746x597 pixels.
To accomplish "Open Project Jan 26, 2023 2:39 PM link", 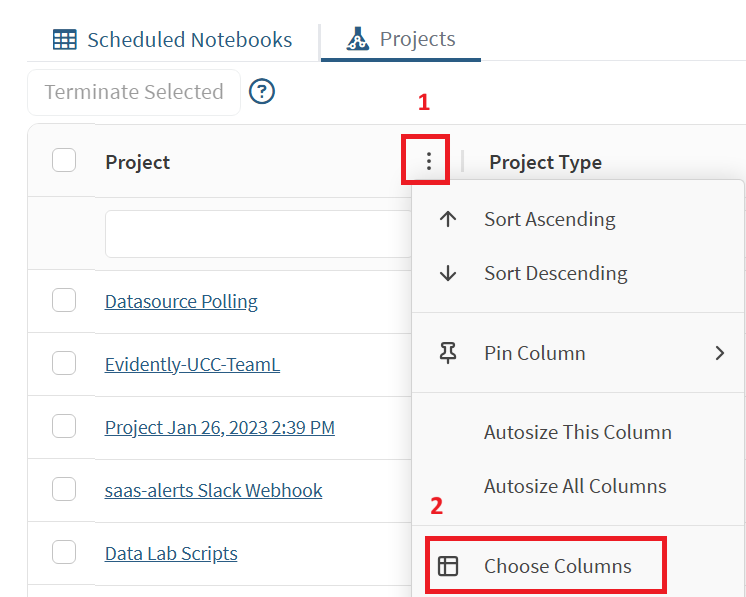I will click(219, 427).
